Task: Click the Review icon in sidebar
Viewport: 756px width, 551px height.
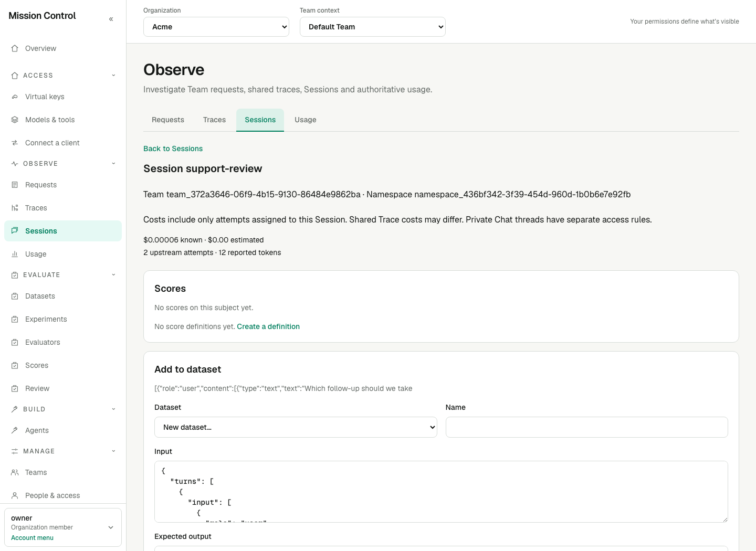Action: click(x=15, y=388)
